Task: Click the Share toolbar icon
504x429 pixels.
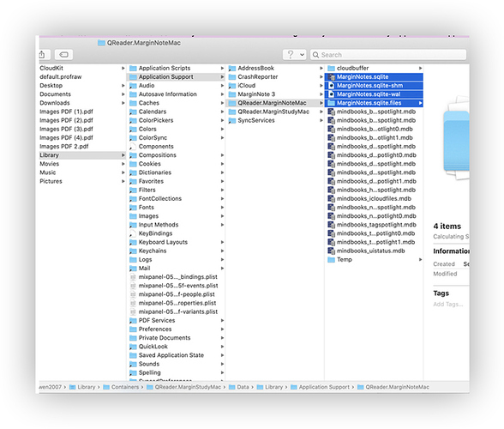Action: [x=44, y=55]
